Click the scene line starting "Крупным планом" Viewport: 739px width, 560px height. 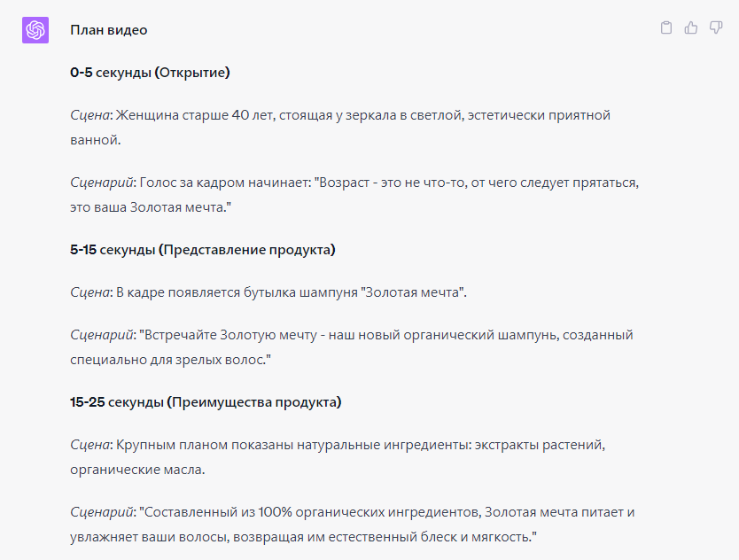tap(337, 445)
